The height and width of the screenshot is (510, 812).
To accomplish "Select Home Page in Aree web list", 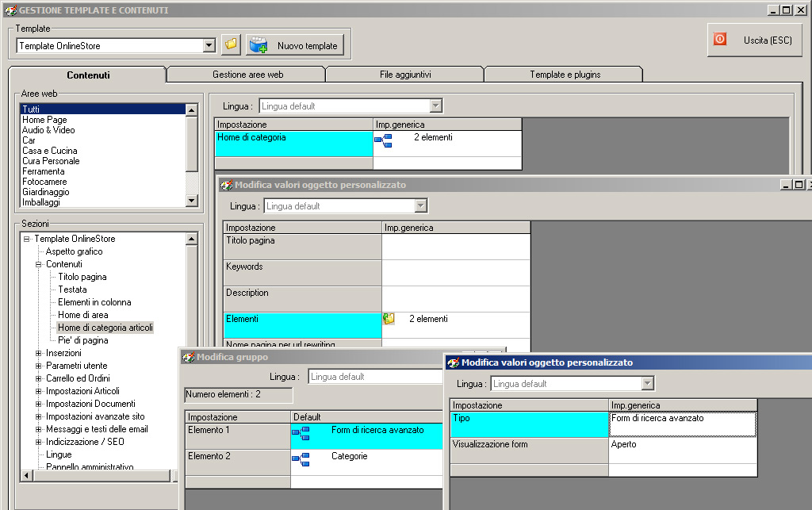I will (44, 120).
